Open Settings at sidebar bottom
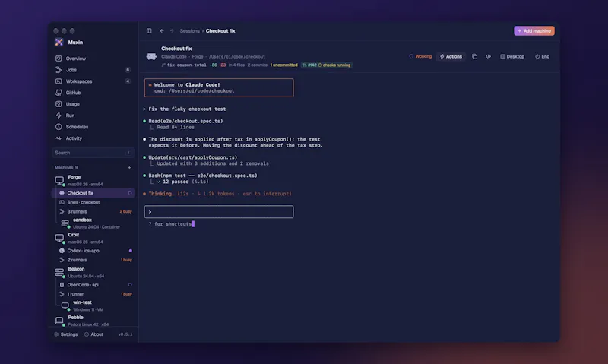The image size is (608, 364). pyautogui.click(x=66, y=334)
